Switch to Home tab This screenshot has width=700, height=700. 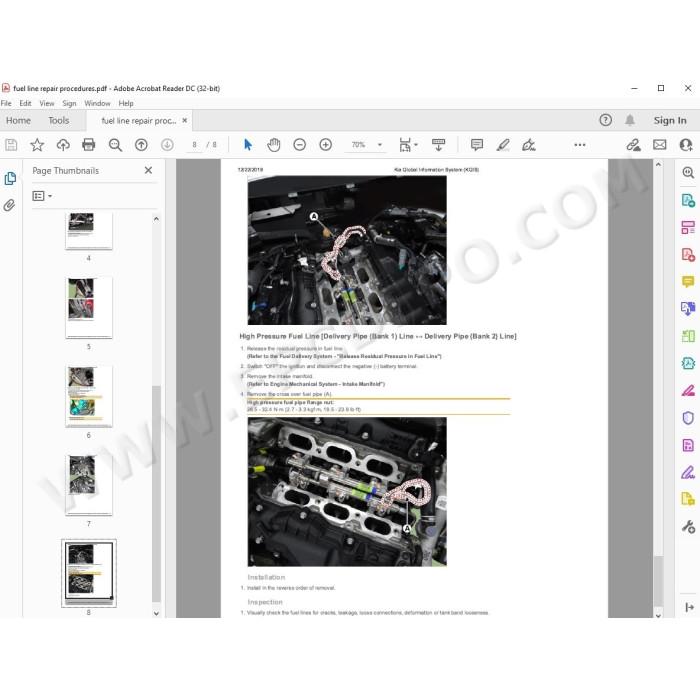click(x=18, y=121)
